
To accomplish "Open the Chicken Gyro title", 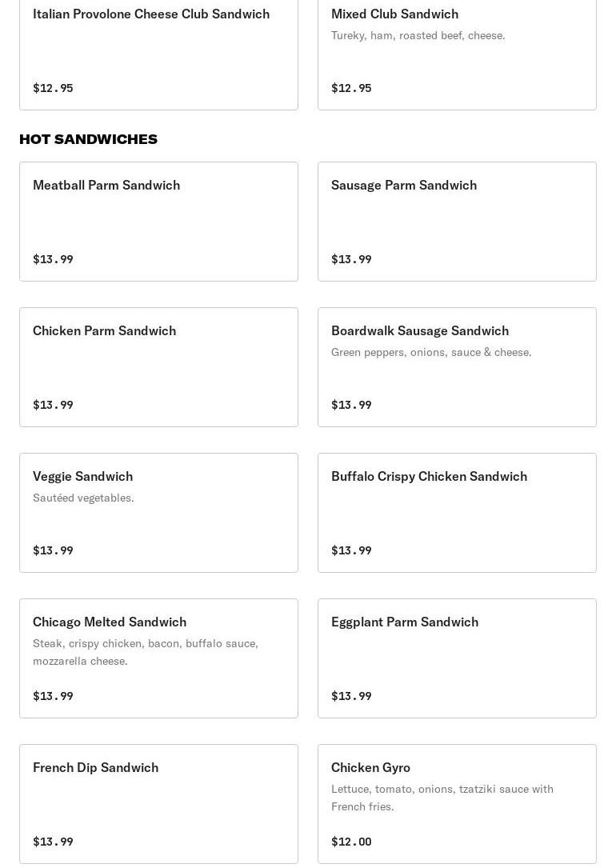I will click(370, 768).
